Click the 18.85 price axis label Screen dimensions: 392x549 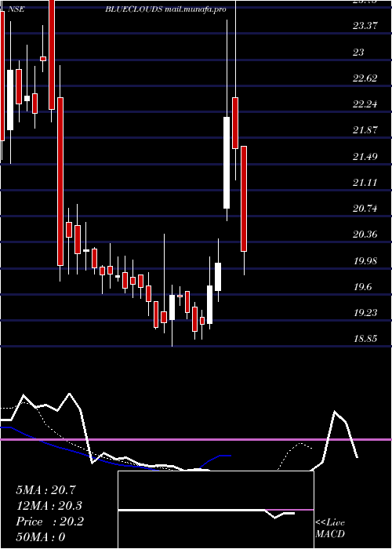click(x=365, y=339)
